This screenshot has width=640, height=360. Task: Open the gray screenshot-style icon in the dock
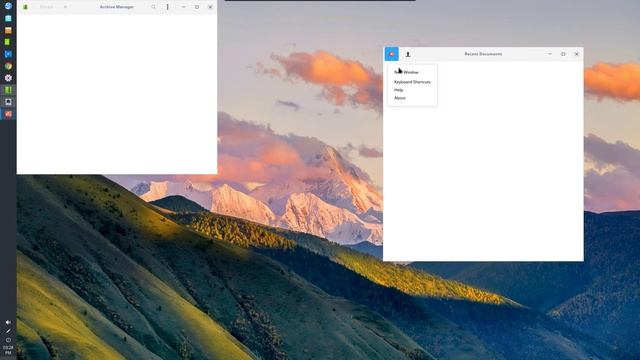(8, 102)
